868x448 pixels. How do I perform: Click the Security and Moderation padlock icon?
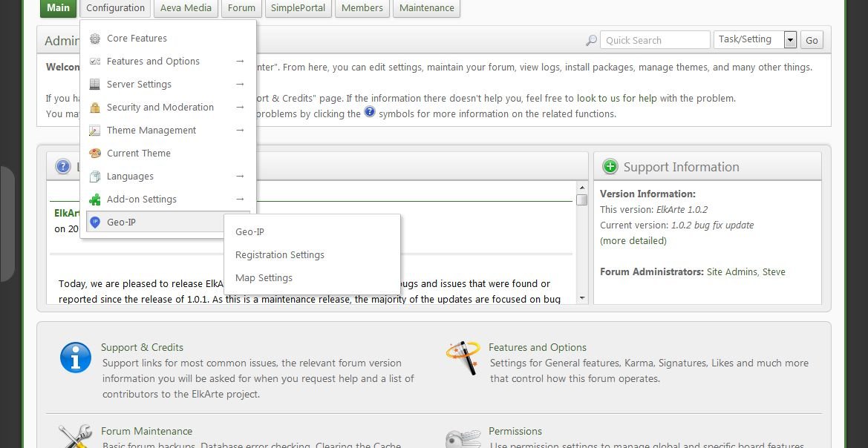pos(95,108)
